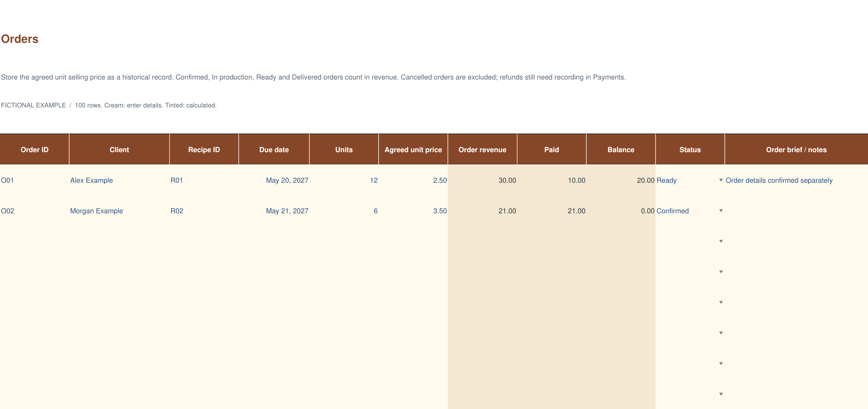Click the units cell showing 12

344,180
